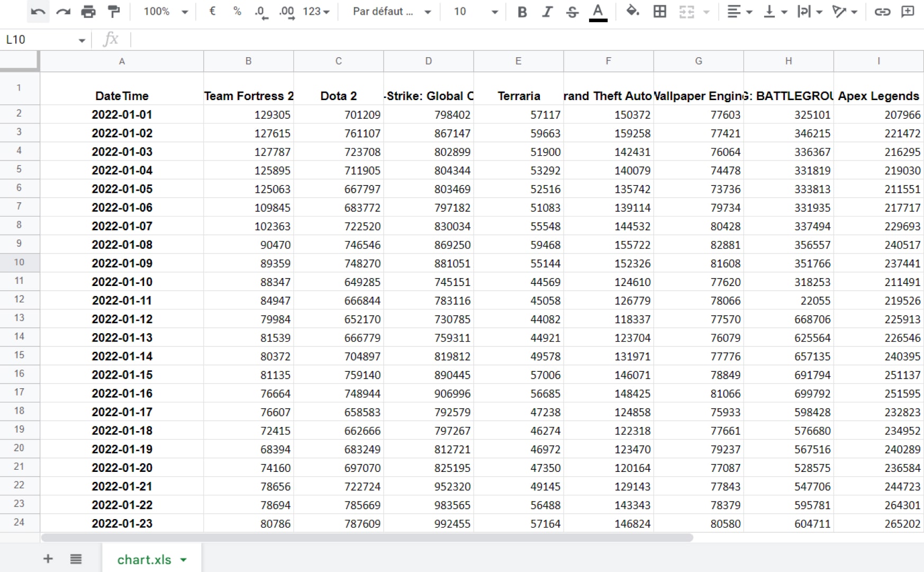Click the merge cells icon
924x572 pixels.
pos(687,12)
